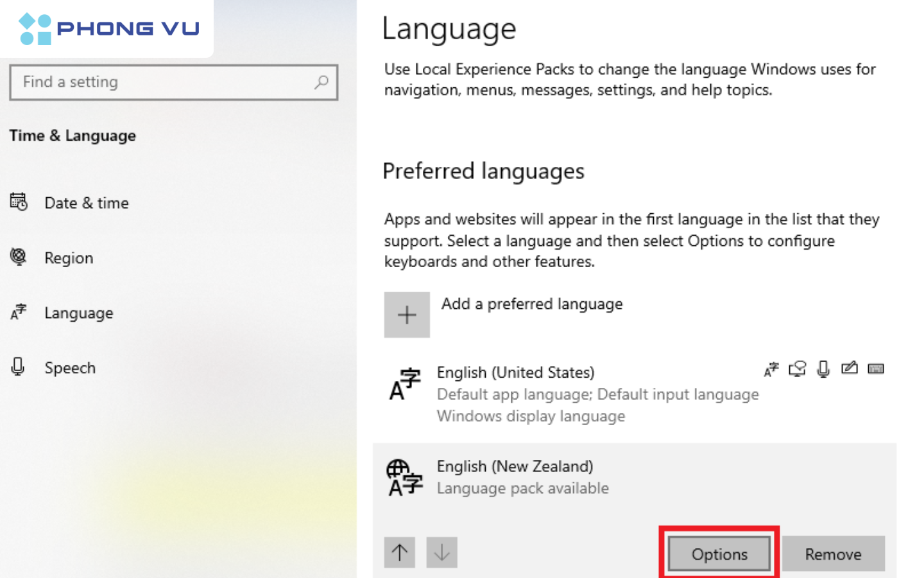
Task: Click Add a preferred language label
Action: point(532,304)
